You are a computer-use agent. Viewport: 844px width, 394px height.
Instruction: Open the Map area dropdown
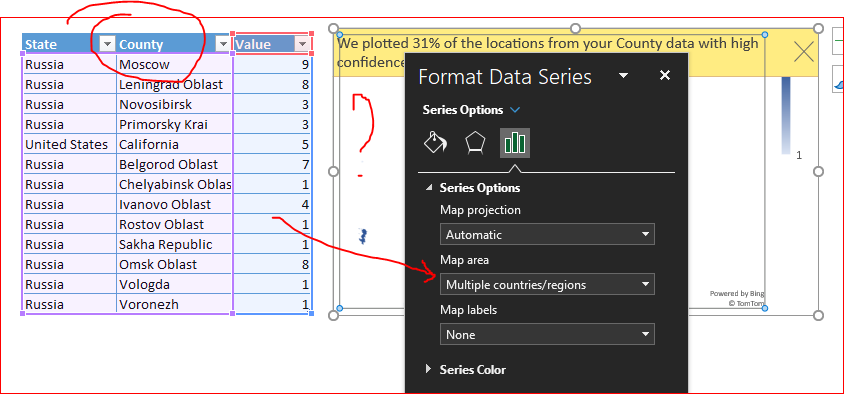point(547,284)
